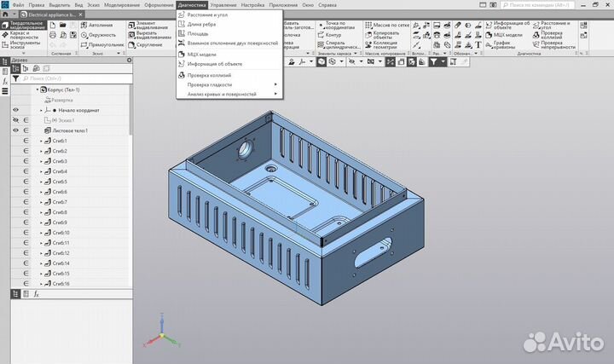The width and height of the screenshot is (614, 364).
Task: Open the Моделирование menu
Action: click(122, 5)
